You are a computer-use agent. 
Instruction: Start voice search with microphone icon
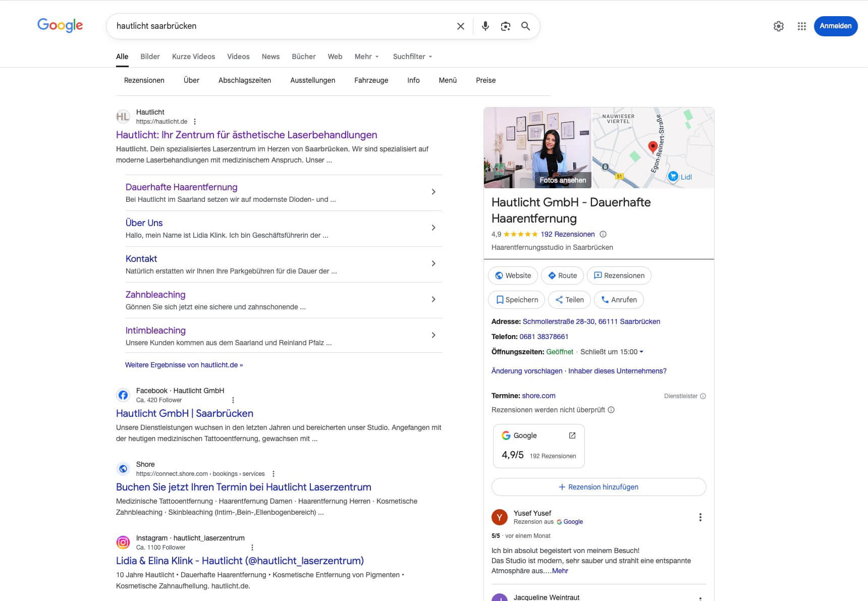click(x=485, y=26)
